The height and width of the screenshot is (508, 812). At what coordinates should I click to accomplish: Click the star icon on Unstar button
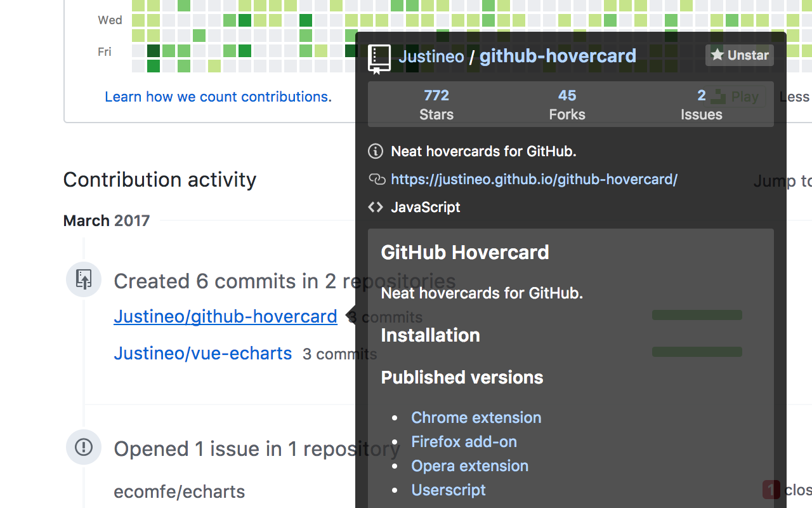717,55
